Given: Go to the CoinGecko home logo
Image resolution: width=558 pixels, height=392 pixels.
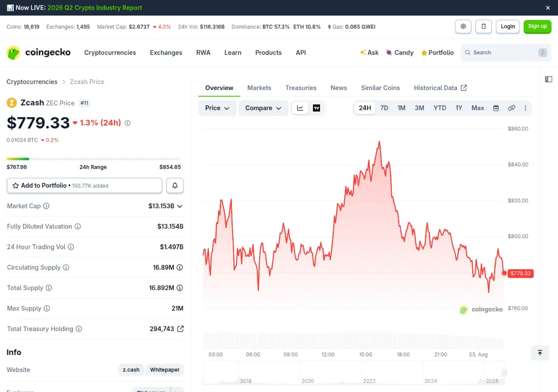Looking at the screenshot, I should (39, 53).
